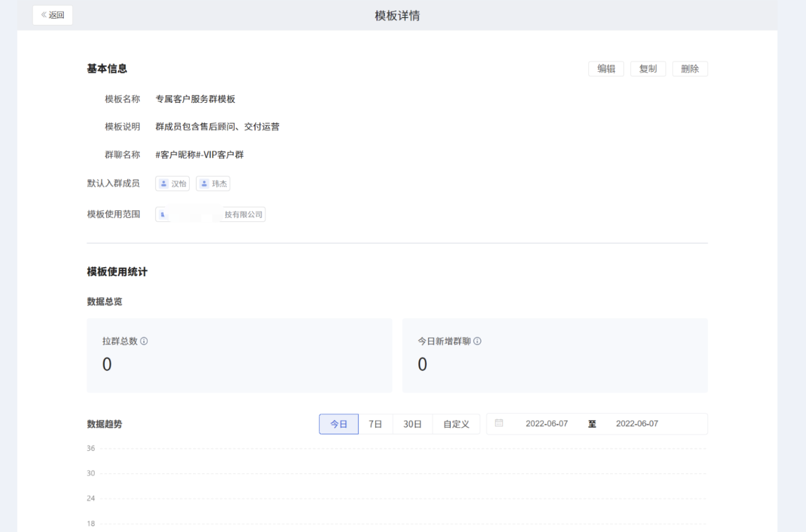Go back with the 返回 button
806x532 pixels.
click(53, 15)
